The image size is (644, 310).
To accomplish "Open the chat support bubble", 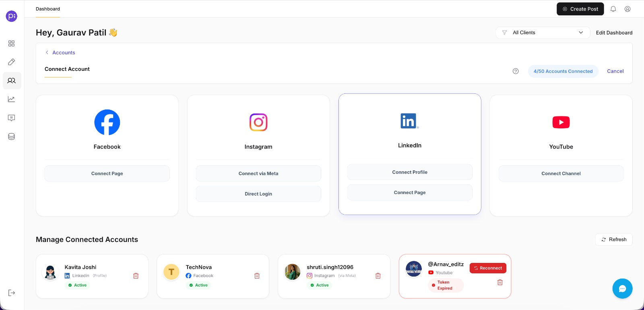I will point(622,289).
